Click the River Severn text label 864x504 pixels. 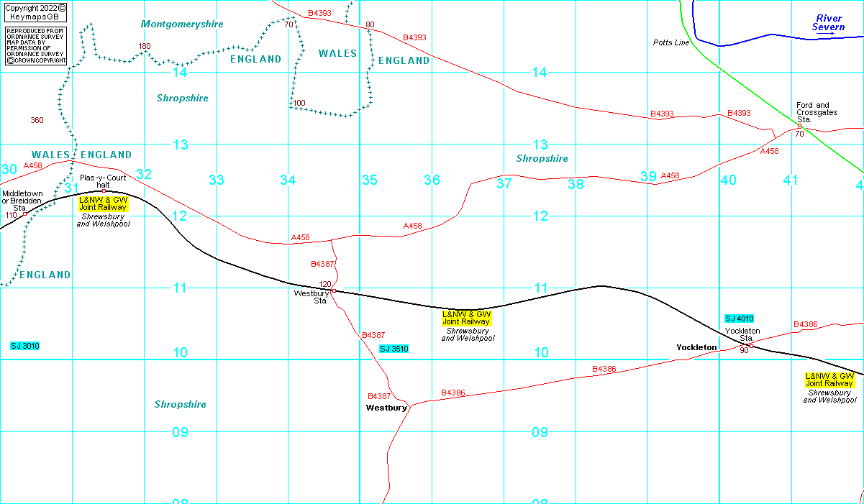(828, 22)
